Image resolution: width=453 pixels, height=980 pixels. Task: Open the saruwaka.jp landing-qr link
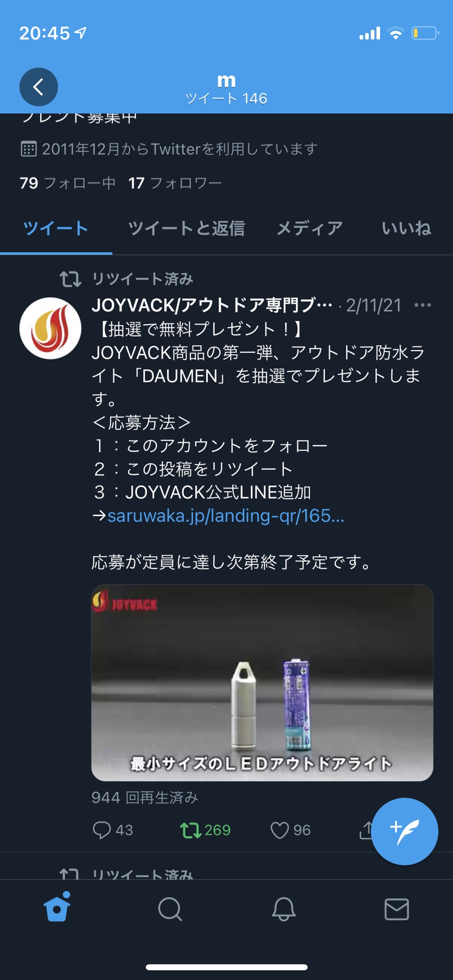click(x=225, y=515)
